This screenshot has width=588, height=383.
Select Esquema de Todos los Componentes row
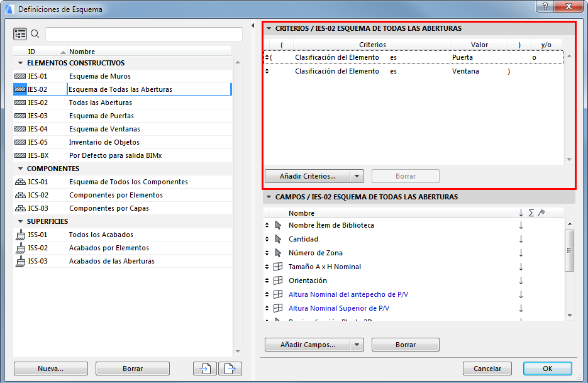[x=123, y=182]
